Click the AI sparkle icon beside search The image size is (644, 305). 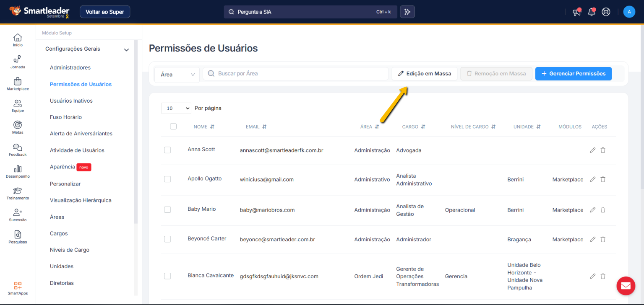point(407,12)
